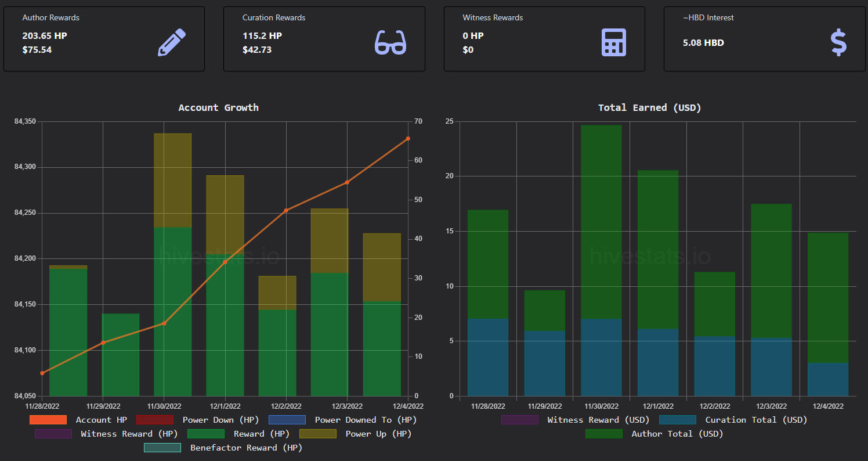868x461 pixels.
Task: Click the Author Rewards card title
Action: pos(51,18)
